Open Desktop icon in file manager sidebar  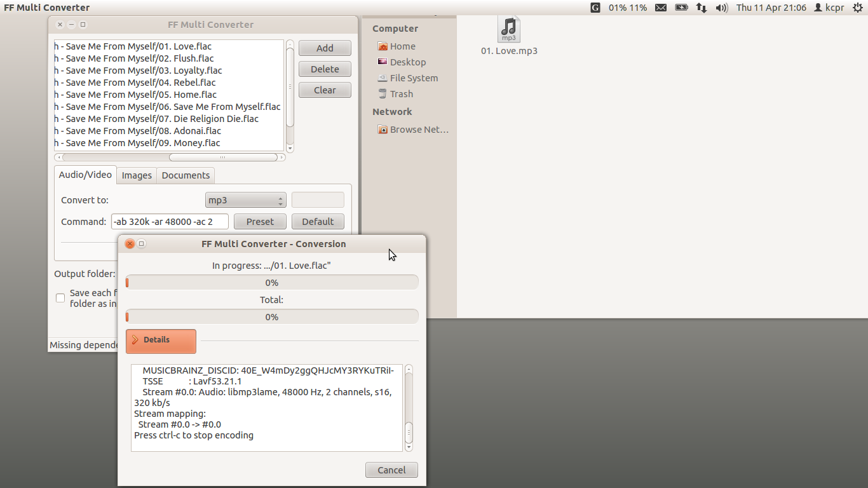(x=383, y=62)
